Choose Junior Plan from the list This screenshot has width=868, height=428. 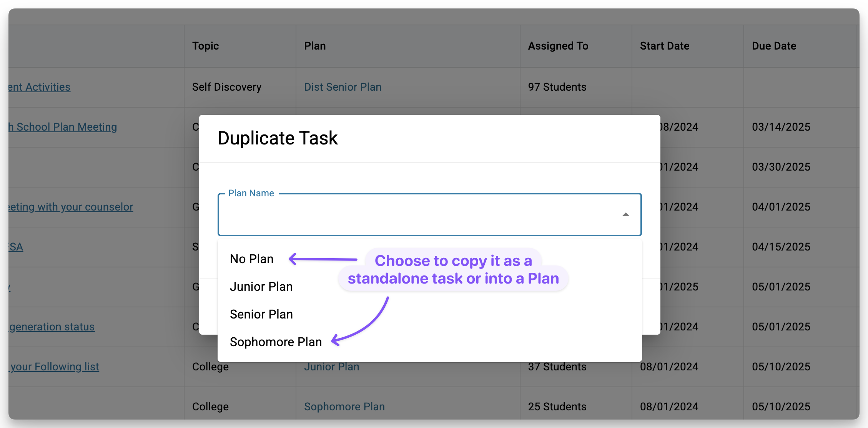[x=261, y=287]
